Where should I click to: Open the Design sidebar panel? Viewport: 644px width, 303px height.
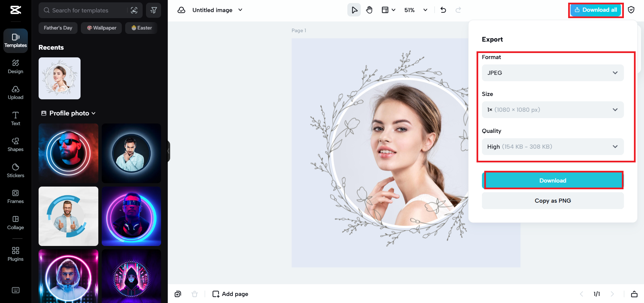pos(15,67)
